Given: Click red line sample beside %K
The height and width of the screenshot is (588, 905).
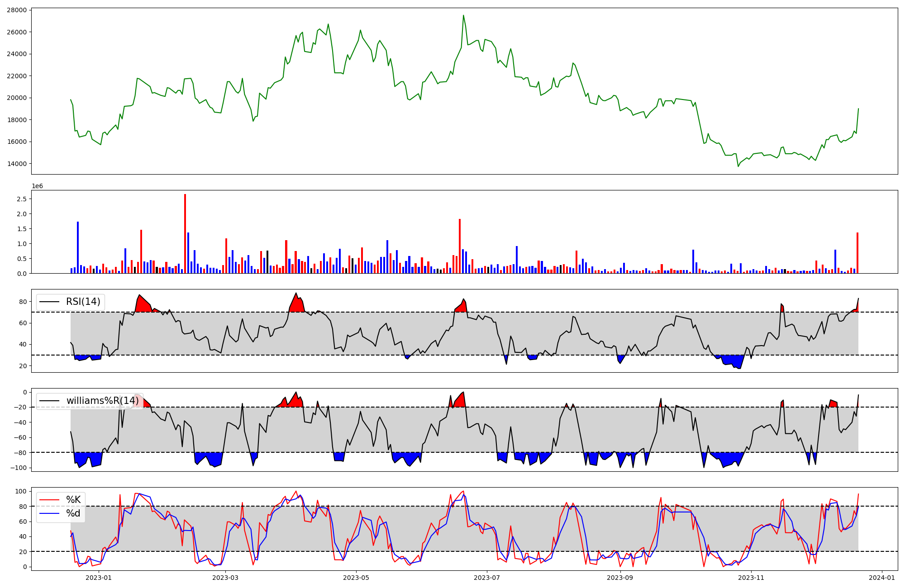Looking at the screenshot, I should click(50, 500).
